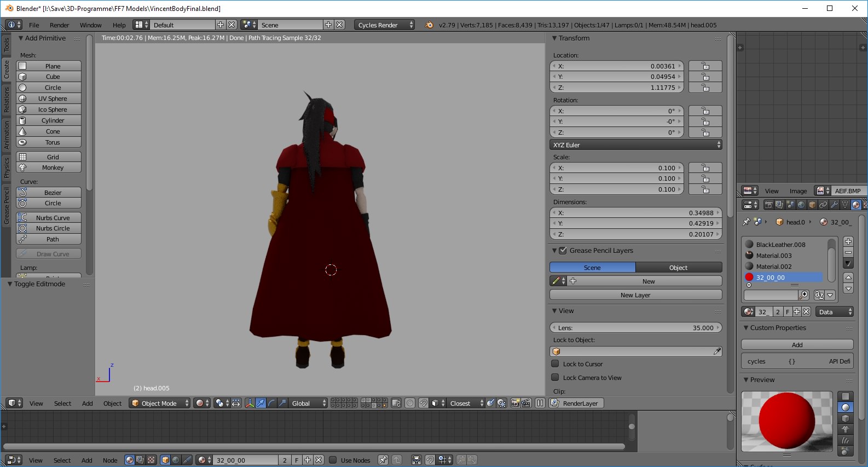Collapse the Custom Properties panel
Screen dimensions: 868x467
click(746, 328)
